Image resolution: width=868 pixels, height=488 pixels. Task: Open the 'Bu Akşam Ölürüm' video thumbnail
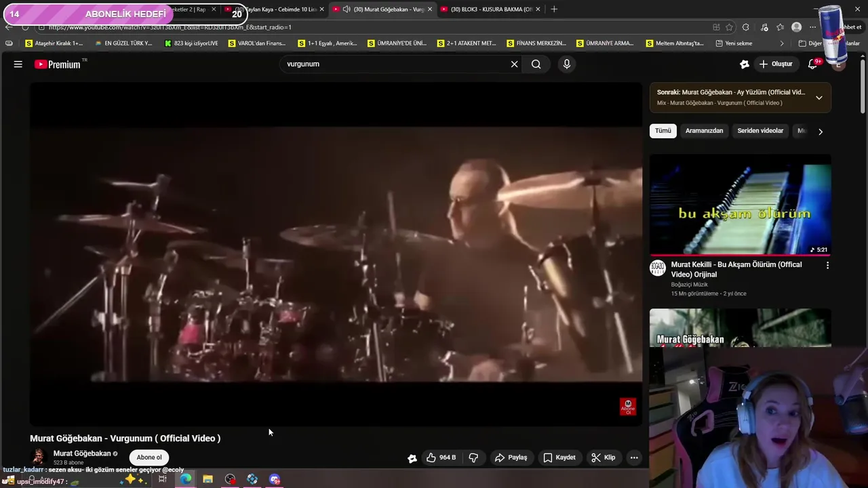pos(740,205)
